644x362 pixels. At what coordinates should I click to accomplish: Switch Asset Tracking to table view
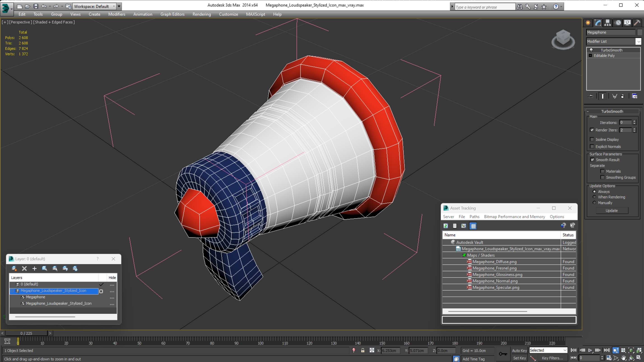click(x=473, y=226)
